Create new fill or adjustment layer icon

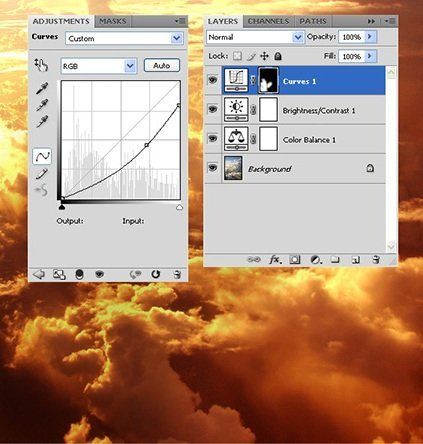[315, 259]
